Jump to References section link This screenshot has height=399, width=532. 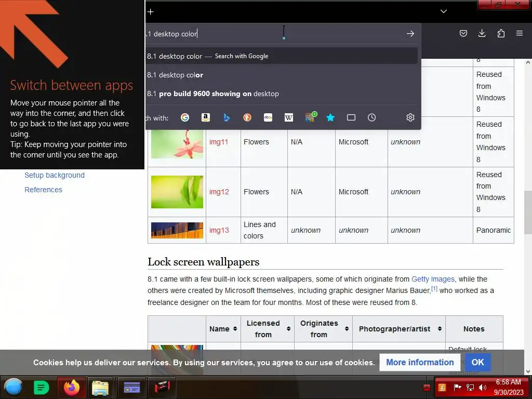click(x=44, y=190)
